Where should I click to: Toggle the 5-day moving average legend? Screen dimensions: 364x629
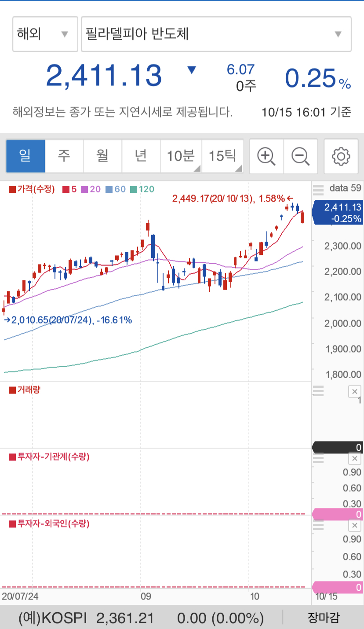(69, 189)
